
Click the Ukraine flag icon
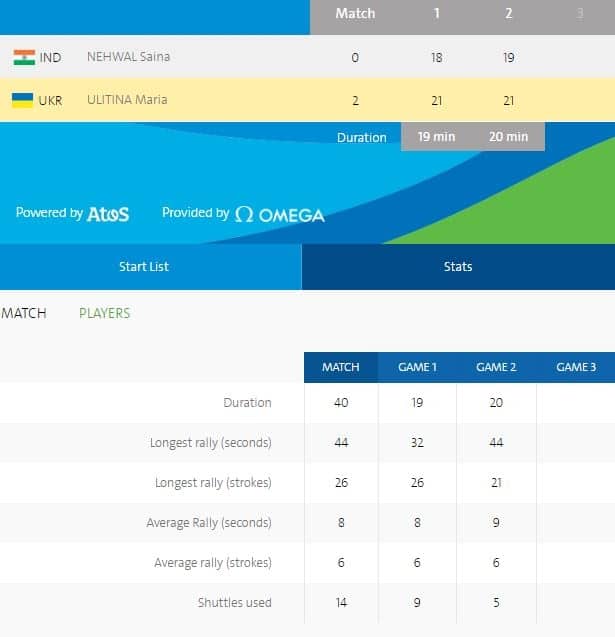tap(24, 100)
